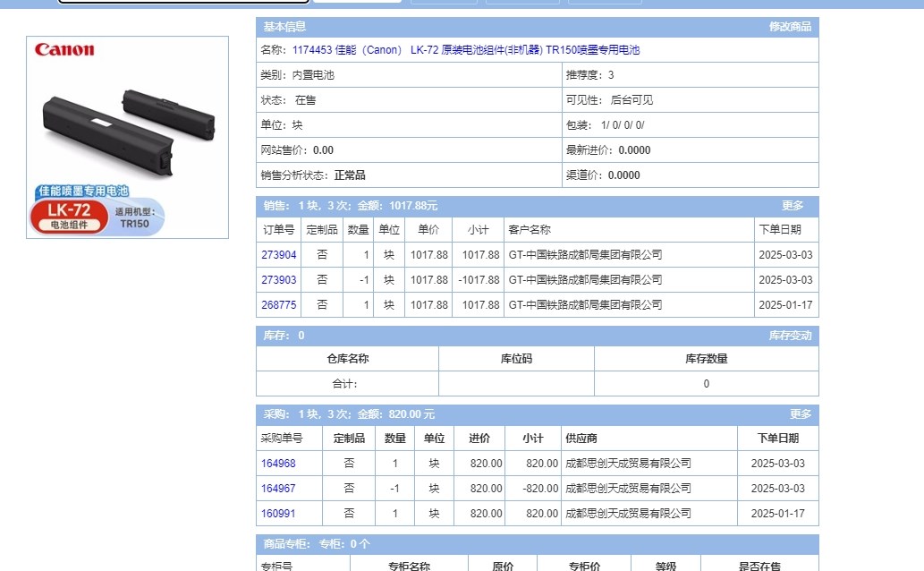Click customer name in order 273904 row
The height and width of the screenshot is (571, 924).
(x=585, y=255)
